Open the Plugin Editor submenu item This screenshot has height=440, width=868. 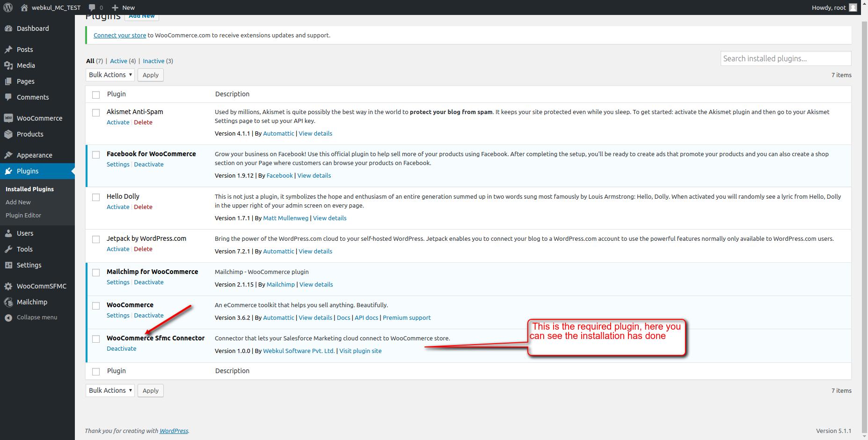pyautogui.click(x=23, y=215)
